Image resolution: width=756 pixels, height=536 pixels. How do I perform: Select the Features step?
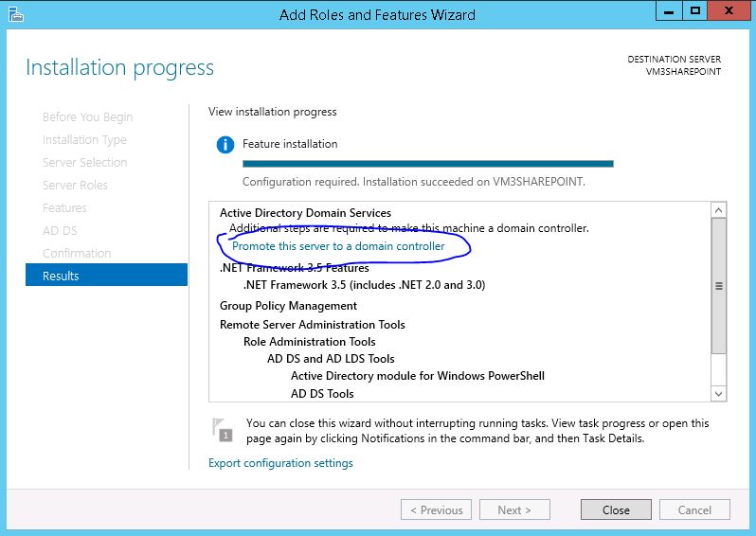tap(64, 207)
